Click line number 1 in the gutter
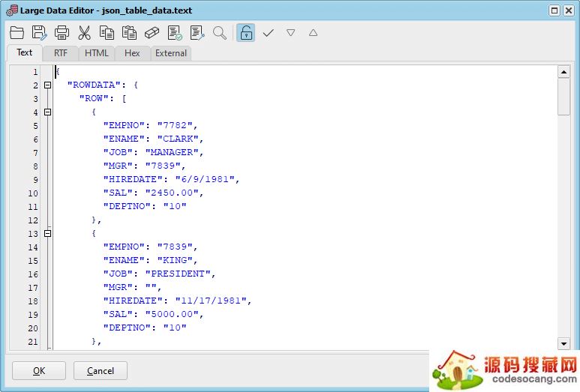580x392 pixels. 35,72
